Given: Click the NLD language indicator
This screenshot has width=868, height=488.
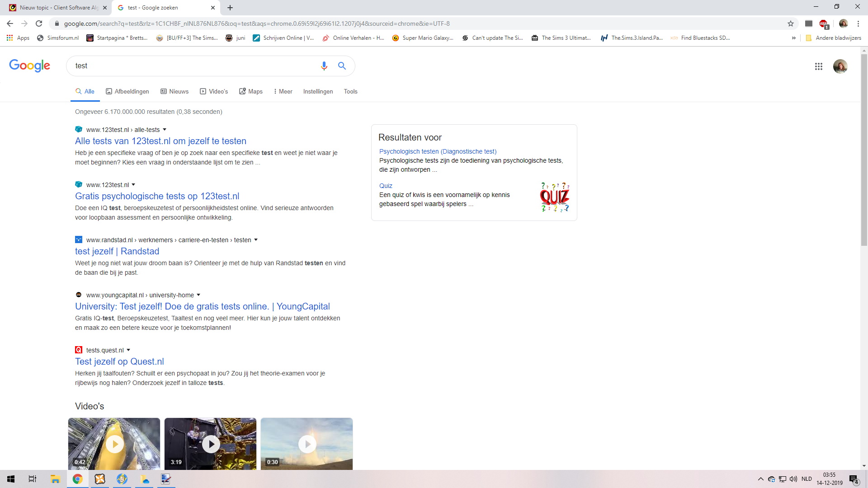Looking at the screenshot, I should (807, 479).
